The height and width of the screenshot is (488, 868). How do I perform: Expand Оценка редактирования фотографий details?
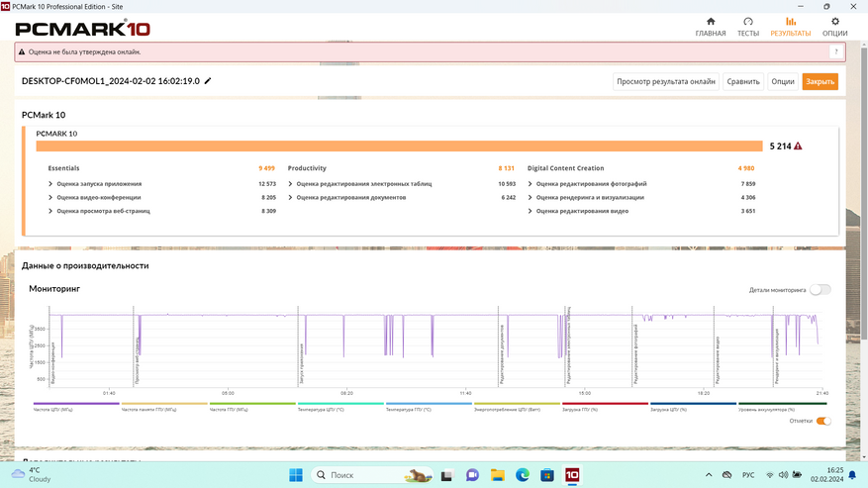point(591,183)
